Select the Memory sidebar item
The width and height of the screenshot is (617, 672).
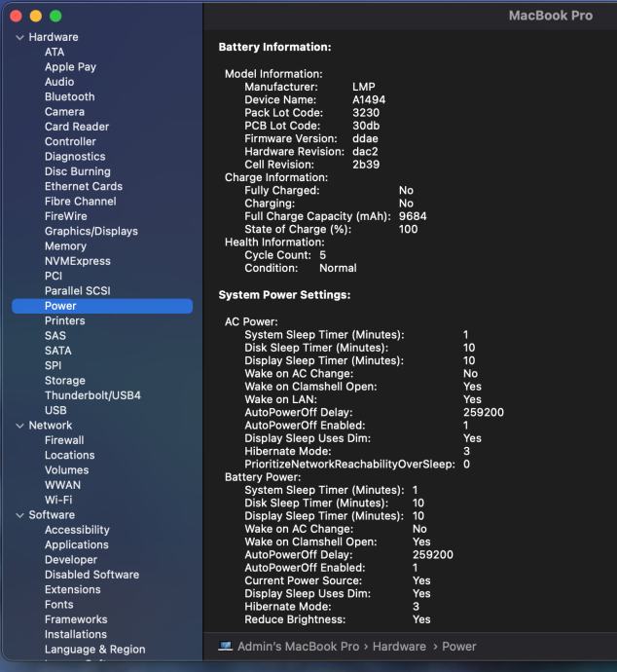(65, 246)
